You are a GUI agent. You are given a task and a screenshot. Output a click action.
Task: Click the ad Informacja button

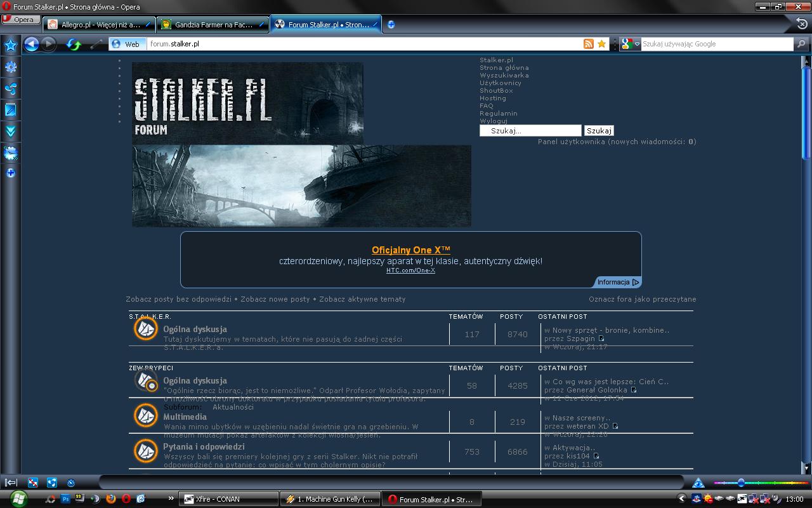click(618, 282)
